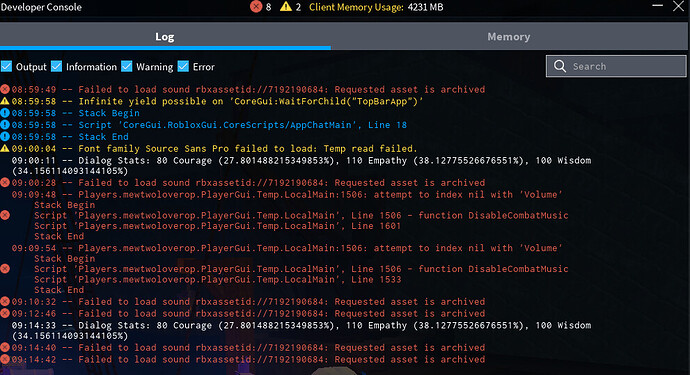Viewport: 690px width, 375px height.
Task: Click info icon beside AppChatMain script line
Action: pyautogui.click(x=5, y=125)
